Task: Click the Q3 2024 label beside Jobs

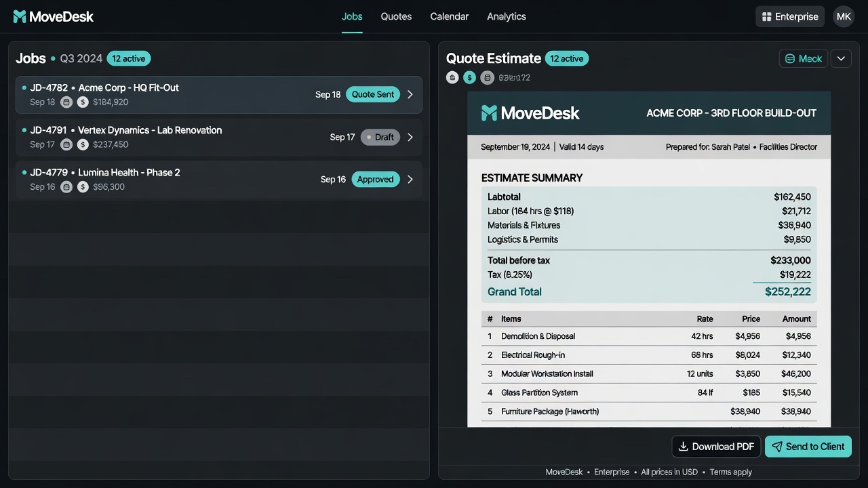Action: [x=81, y=58]
